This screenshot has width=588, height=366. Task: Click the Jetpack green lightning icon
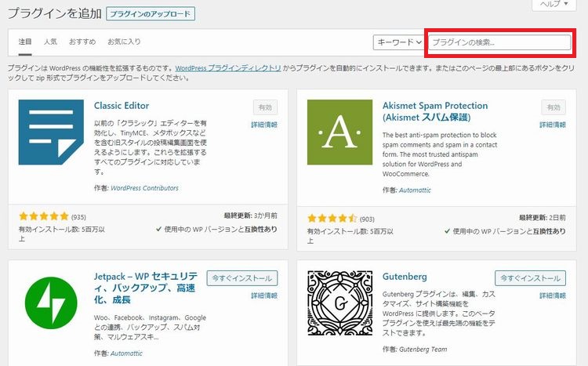pos(51,303)
